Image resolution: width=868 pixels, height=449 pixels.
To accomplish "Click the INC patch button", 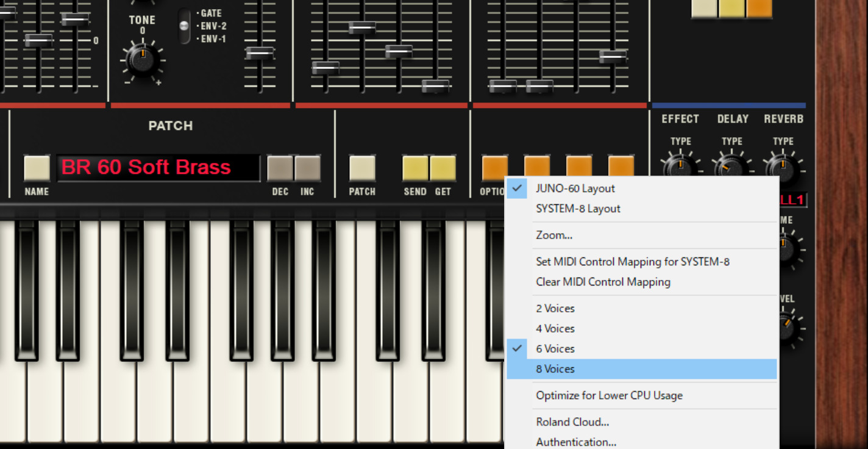I will click(x=308, y=168).
